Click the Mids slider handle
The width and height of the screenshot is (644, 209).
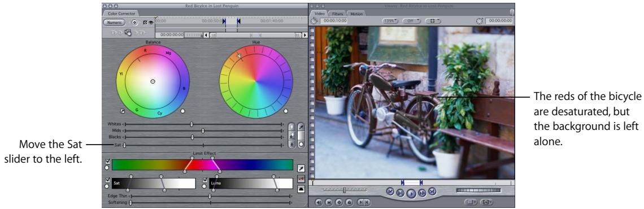[x=203, y=130]
